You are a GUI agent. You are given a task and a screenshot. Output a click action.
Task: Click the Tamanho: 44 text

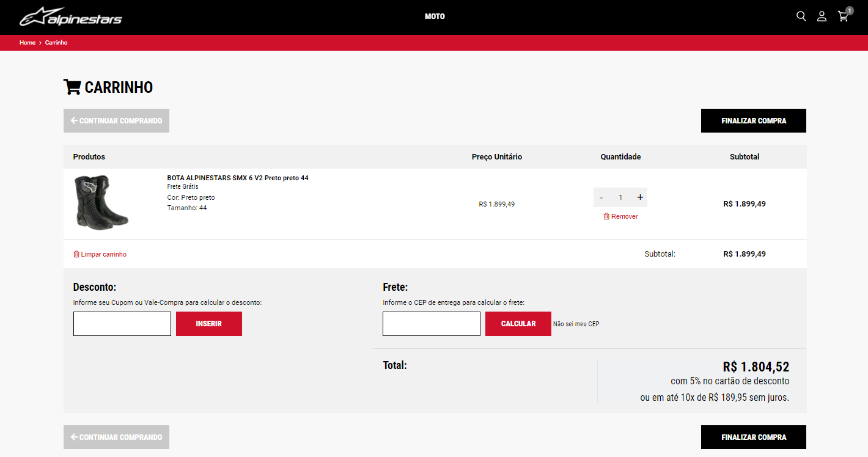[187, 208]
